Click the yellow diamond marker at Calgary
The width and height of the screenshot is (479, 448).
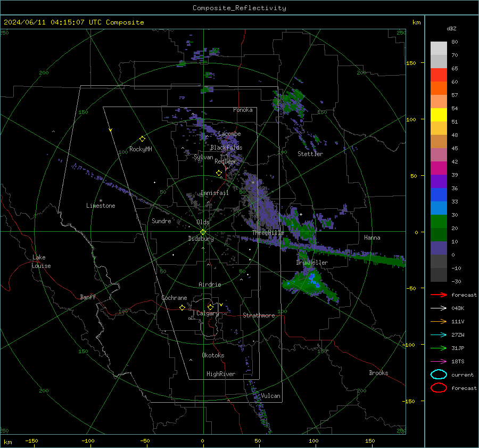coord(210,307)
